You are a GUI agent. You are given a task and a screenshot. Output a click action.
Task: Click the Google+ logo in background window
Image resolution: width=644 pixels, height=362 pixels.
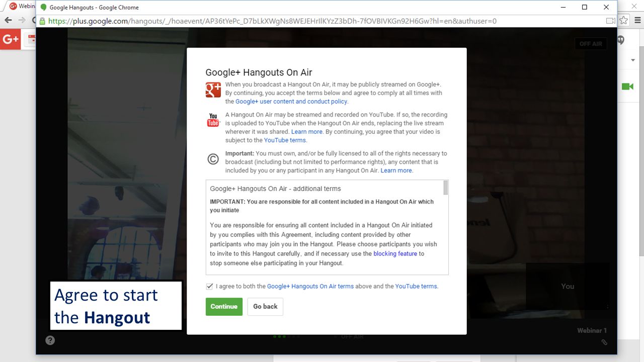[x=10, y=40]
